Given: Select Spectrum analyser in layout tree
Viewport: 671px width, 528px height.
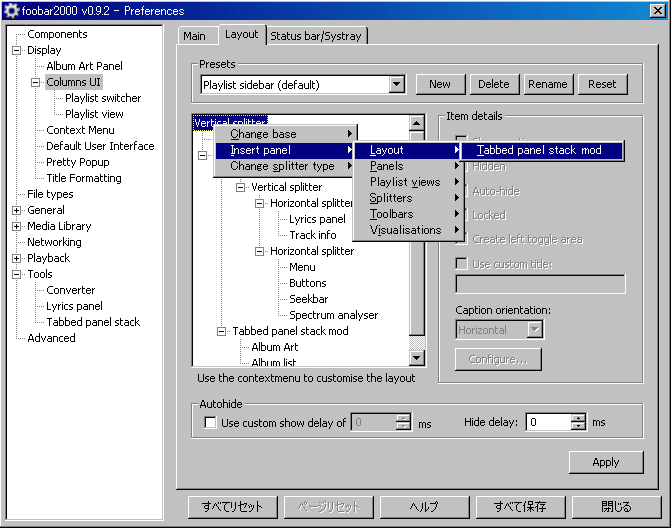Looking at the screenshot, I should click(333, 315).
